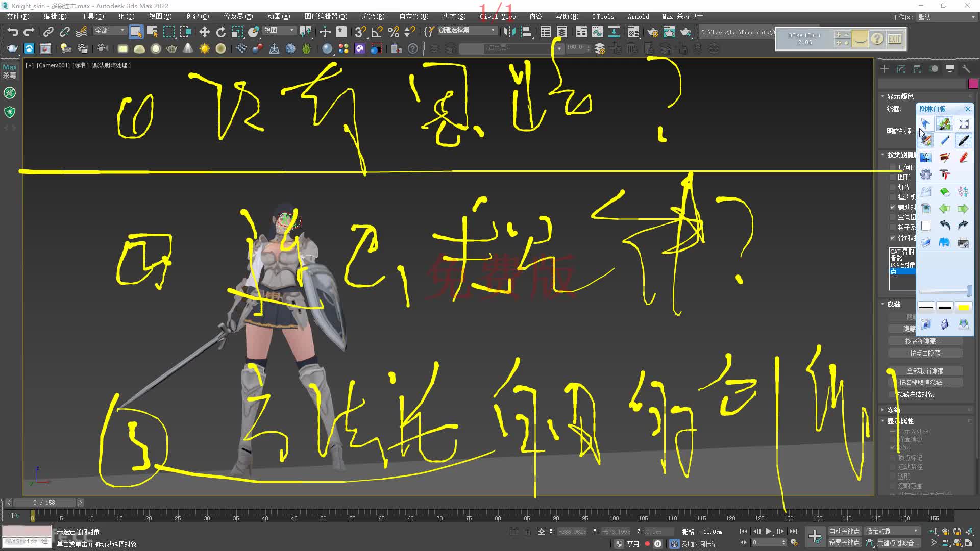This screenshot has width=980, height=551.
Task: Expand the 冻结 rollout
Action: pyautogui.click(x=894, y=410)
